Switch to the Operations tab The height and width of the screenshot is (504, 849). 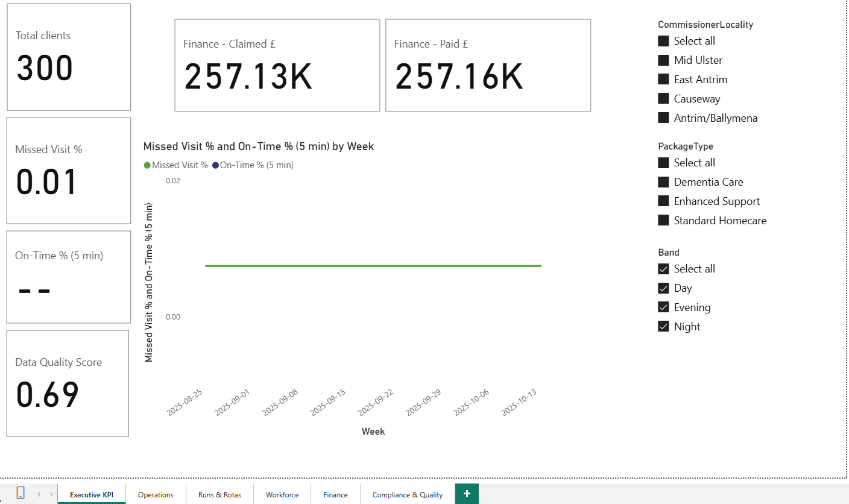click(x=155, y=494)
